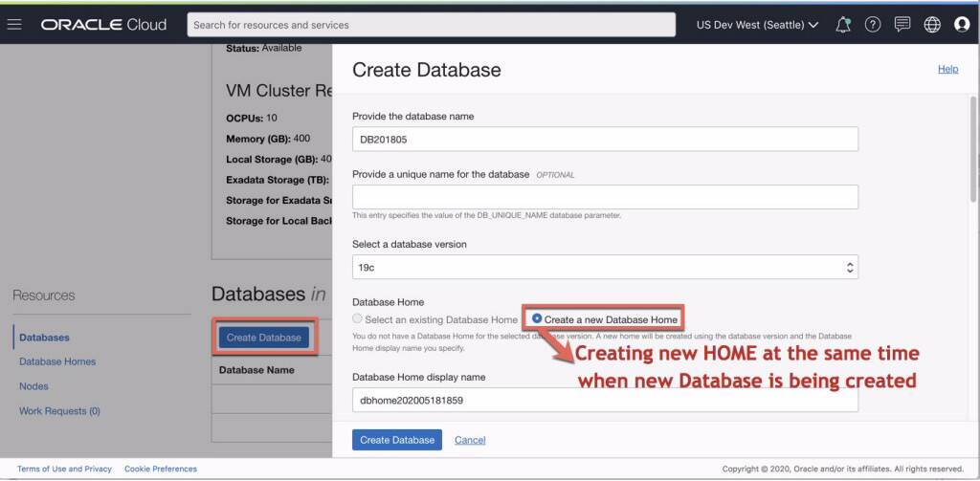Open the Terms of Use and Privacy link

64,469
